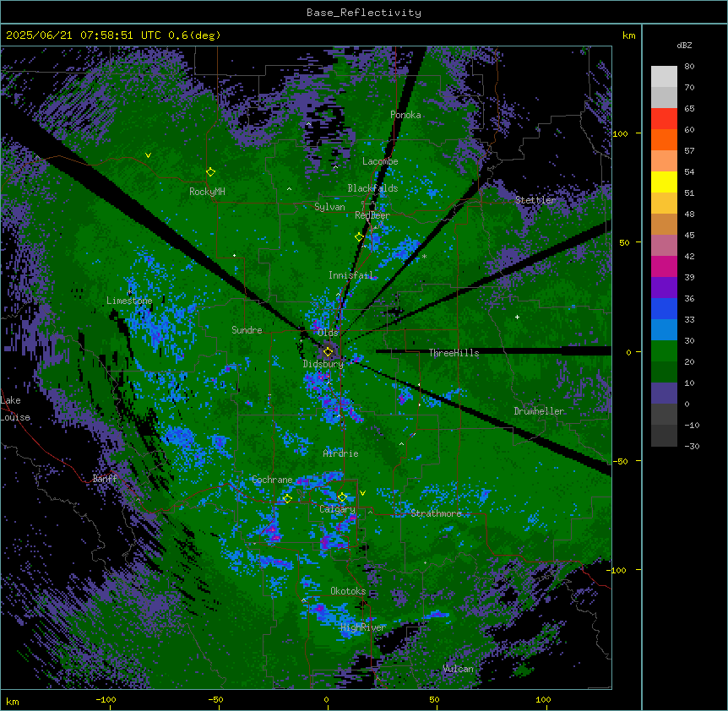Screen dimensions: 728x711
Task: Click the ThreeHills city label
Action: (x=454, y=353)
